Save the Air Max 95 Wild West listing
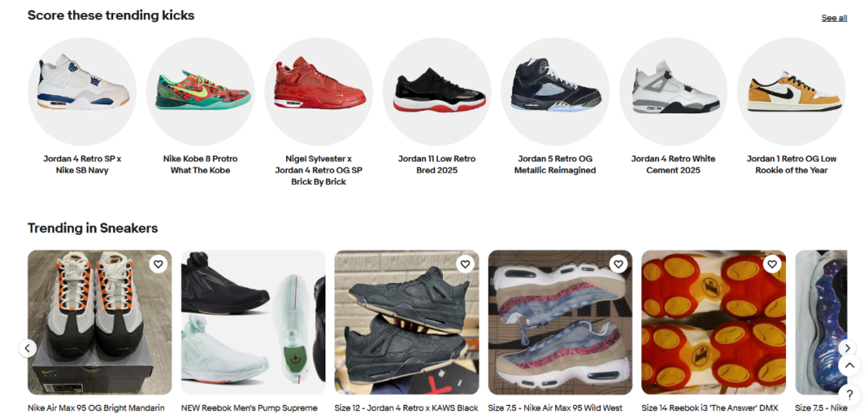This screenshot has height=414, width=868. 618,264
